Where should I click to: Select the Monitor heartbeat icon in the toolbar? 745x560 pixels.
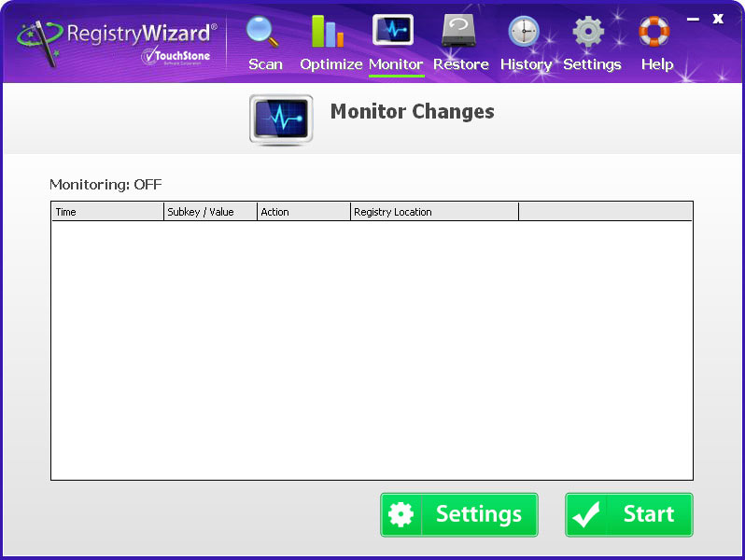393,31
